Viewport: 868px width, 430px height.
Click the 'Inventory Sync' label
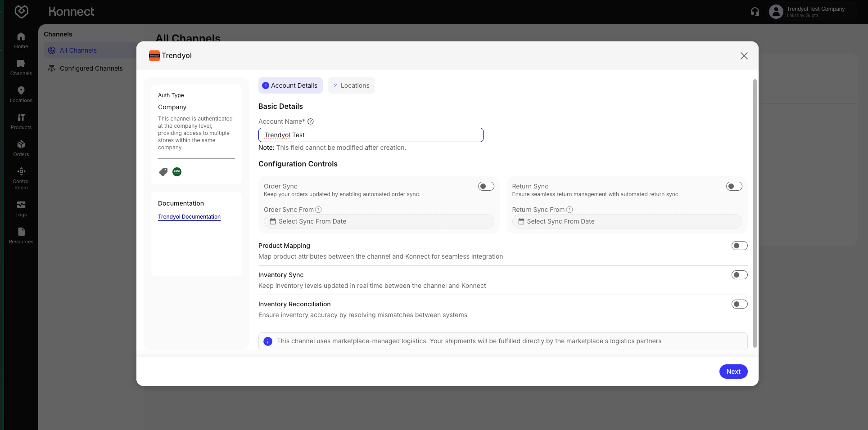pos(281,275)
